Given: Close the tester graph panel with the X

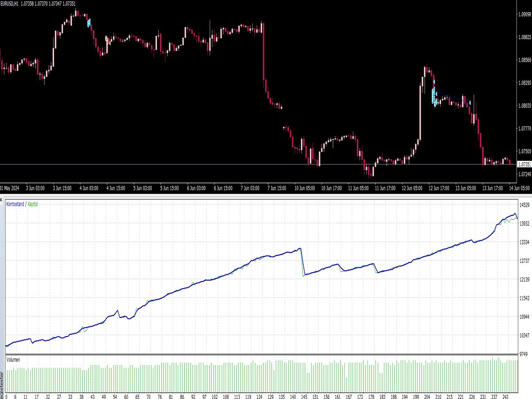Looking at the screenshot, I should [2, 199].
